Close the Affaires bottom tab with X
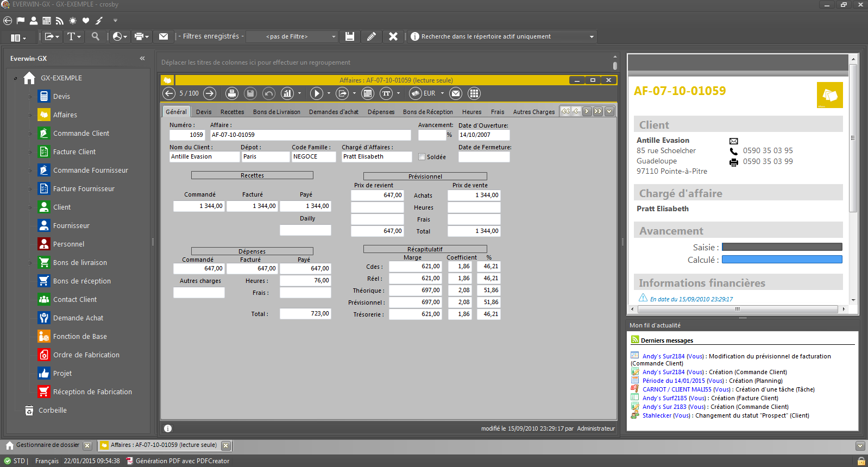 pos(226,445)
